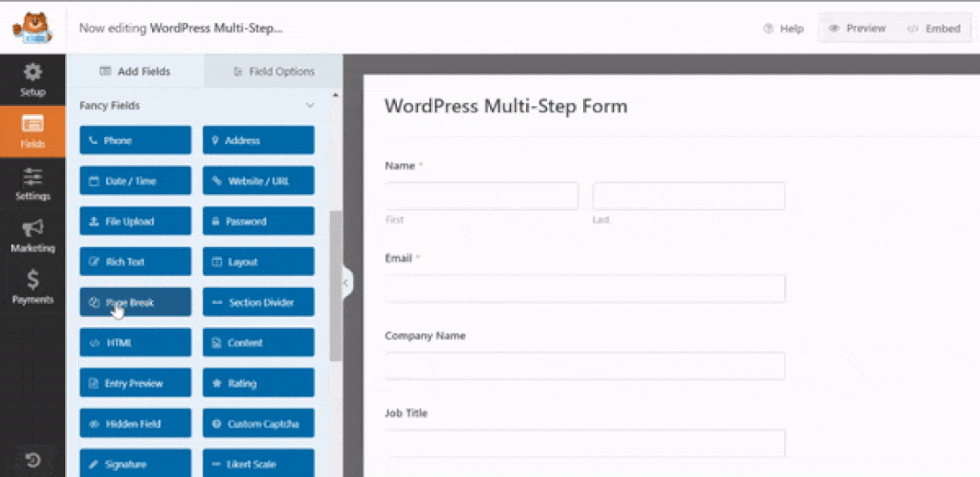Add a Layout field

[x=258, y=262]
